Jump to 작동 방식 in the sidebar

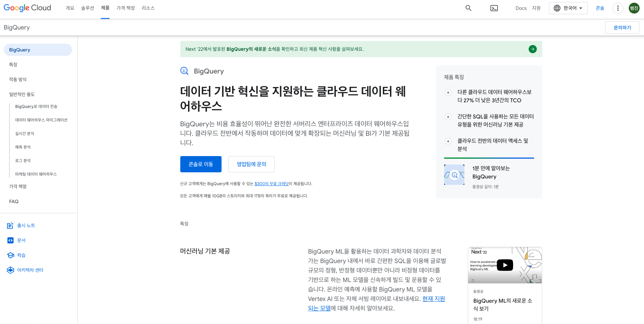(18, 80)
